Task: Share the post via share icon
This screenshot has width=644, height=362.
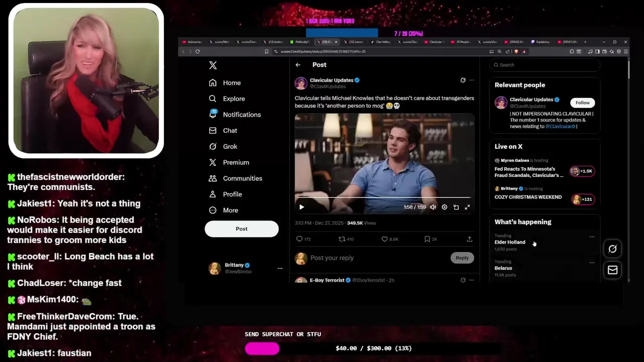Action: [469, 239]
